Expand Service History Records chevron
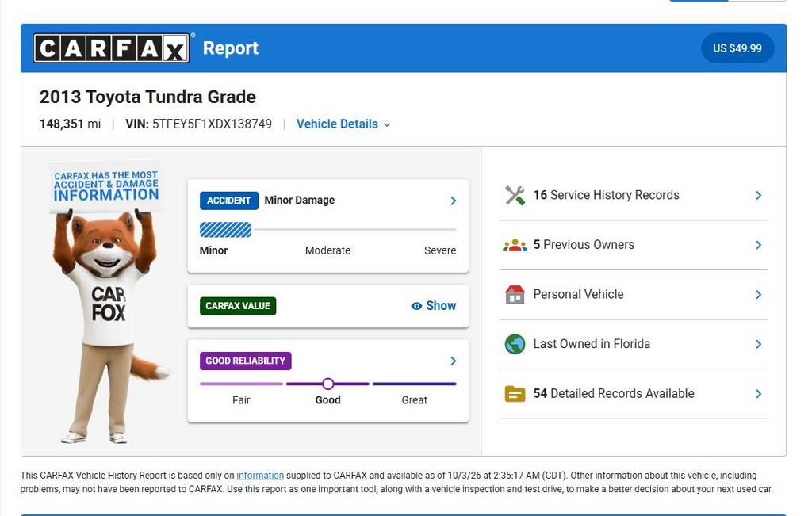812x516 pixels. point(759,195)
